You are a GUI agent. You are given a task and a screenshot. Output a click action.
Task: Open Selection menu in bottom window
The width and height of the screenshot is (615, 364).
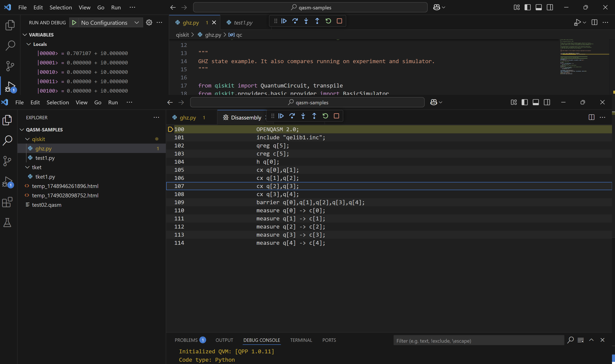click(x=58, y=102)
